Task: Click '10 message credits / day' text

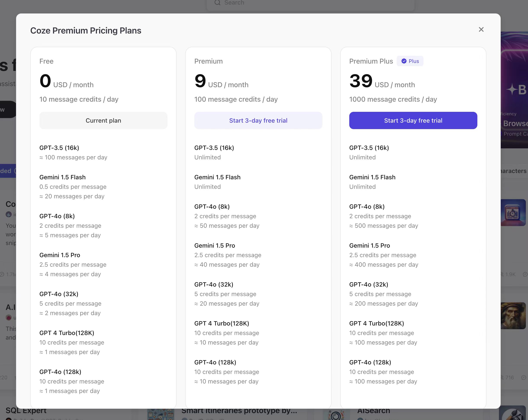Action: (79, 99)
